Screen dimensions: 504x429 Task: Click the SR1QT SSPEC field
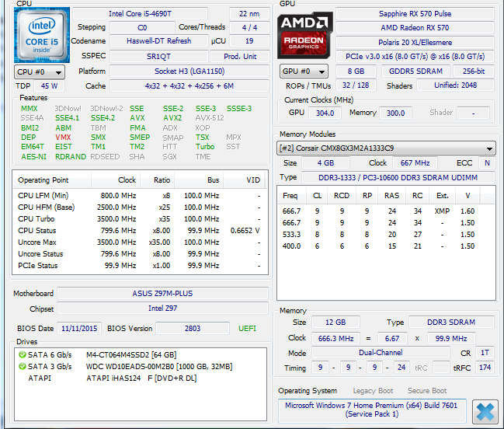point(158,57)
